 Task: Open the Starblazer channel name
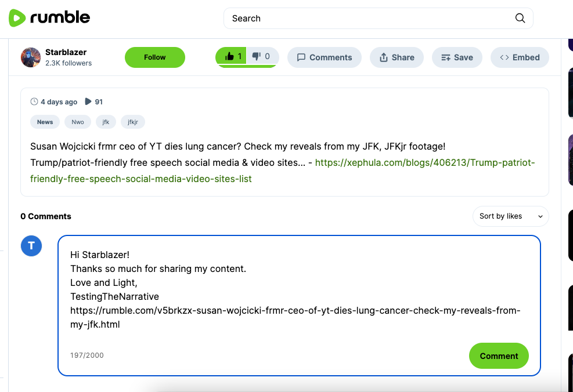click(x=66, y=52)
